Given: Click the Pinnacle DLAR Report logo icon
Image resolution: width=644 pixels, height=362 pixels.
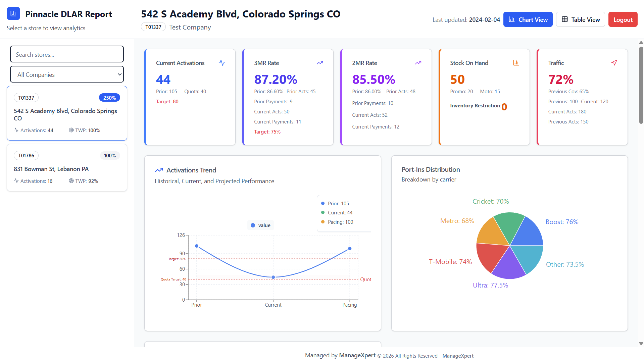Looking at the screenshot, I should point(13,13).
